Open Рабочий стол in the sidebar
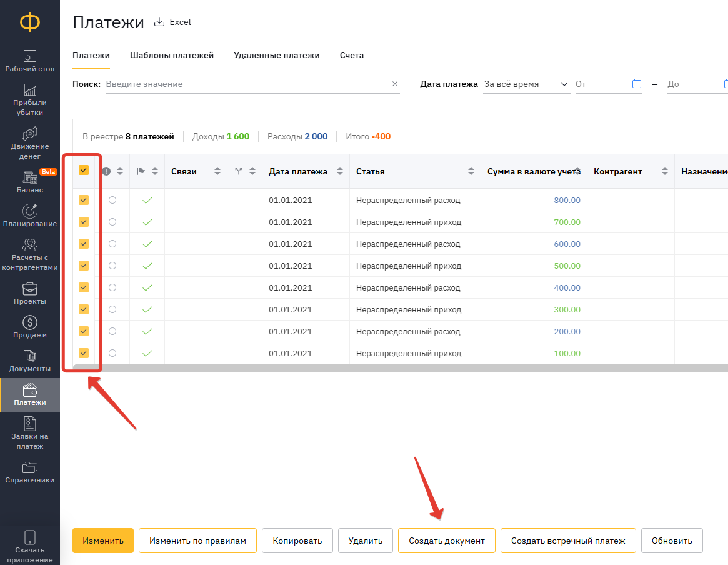 pos(30,61)
